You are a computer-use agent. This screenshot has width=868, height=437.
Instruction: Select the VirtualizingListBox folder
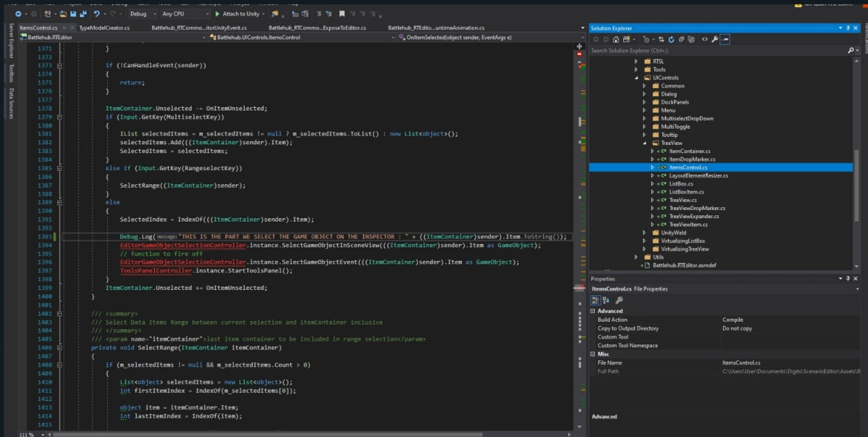pos(683,241)
